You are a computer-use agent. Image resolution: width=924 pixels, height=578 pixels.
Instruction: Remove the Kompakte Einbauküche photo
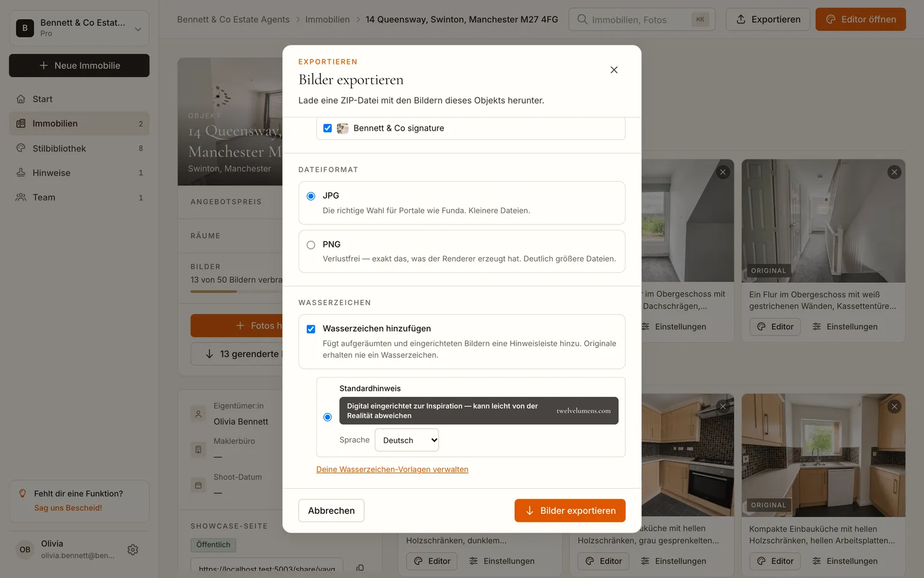895,407
